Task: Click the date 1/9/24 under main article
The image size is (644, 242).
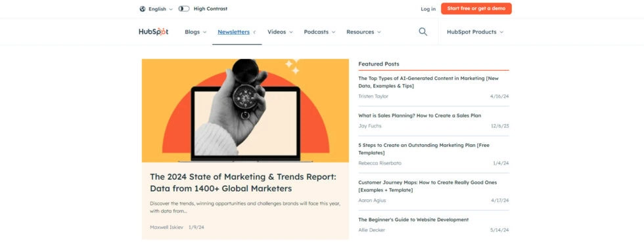Action: pyautogui.click(x=196, y=227)
